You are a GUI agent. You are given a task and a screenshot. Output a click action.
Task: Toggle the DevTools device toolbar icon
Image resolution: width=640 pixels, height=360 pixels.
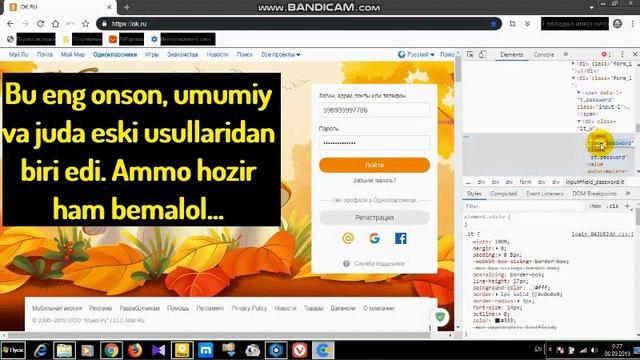pos(482,54)
